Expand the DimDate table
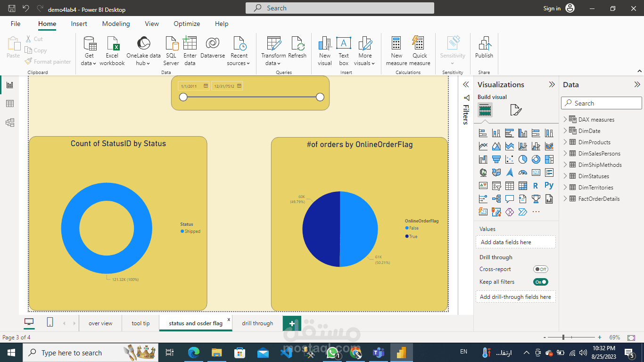 [565, 131]
